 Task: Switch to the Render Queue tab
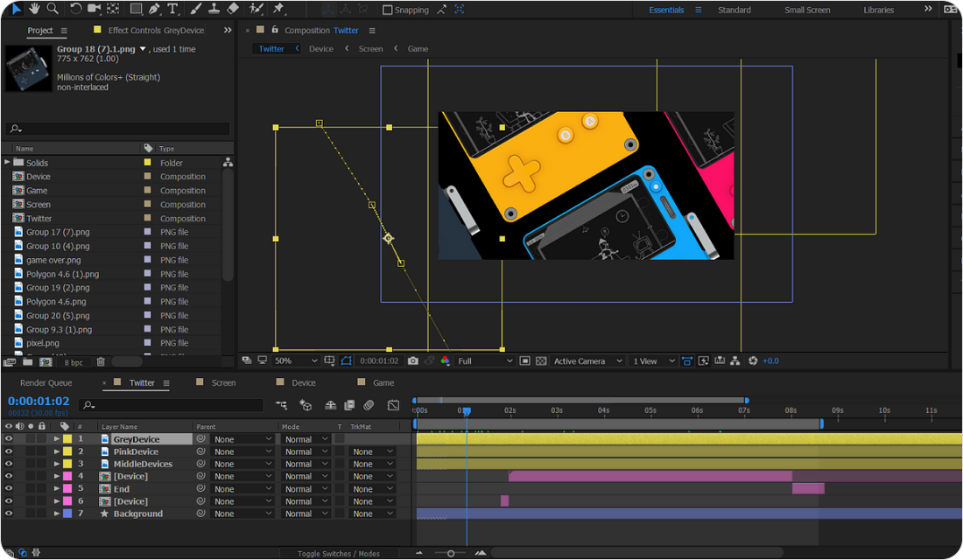click(46, 382)
